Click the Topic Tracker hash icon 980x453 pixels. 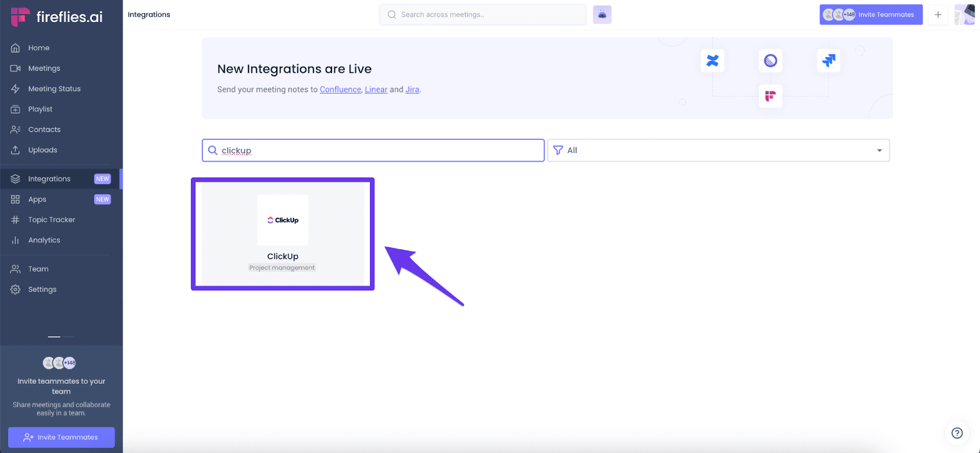(x=15, y=220)
